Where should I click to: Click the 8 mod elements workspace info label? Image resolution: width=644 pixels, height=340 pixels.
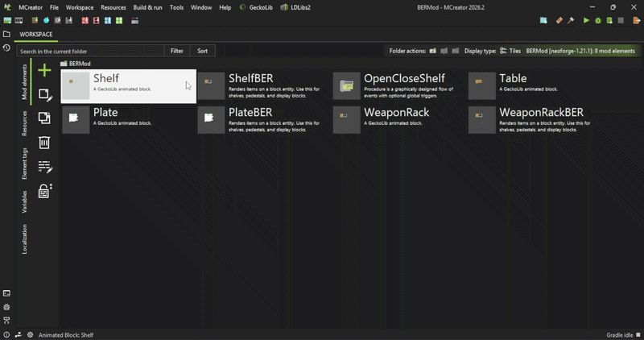click(x=580, y=51)
